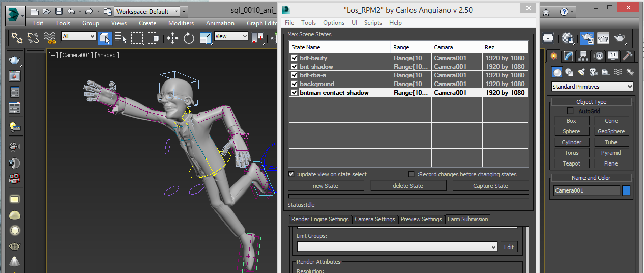
Task: Click the [Shaded] viewport label
Action: [x=107, y=55]
